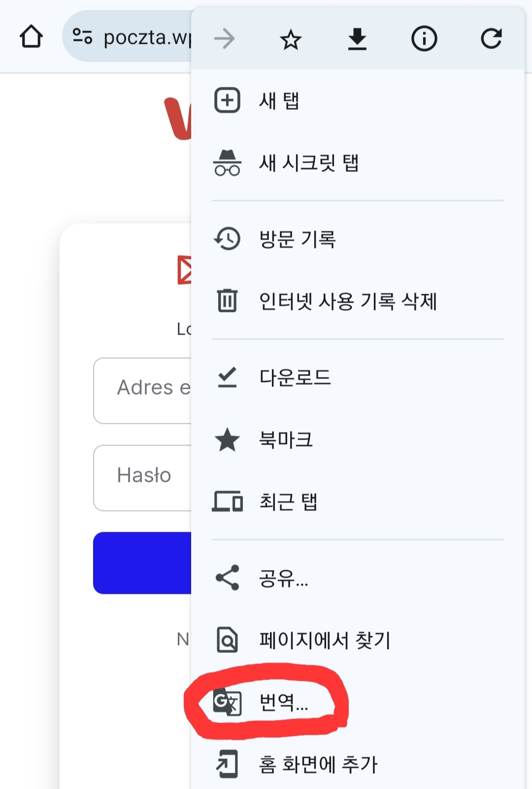The width and height of the screenshot is (532, 789).
Task: Navigate forward with the arrow icon
Action: (x=224, y=39)
